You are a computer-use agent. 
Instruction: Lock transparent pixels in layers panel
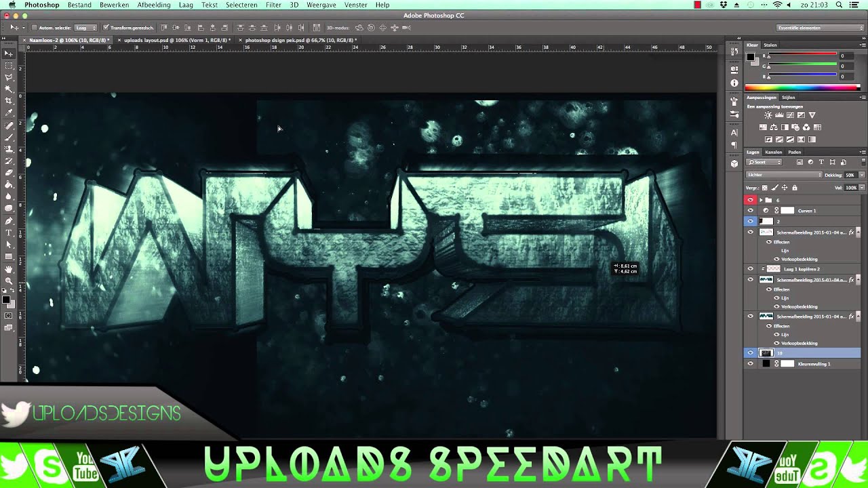click(x=765, y=188)
